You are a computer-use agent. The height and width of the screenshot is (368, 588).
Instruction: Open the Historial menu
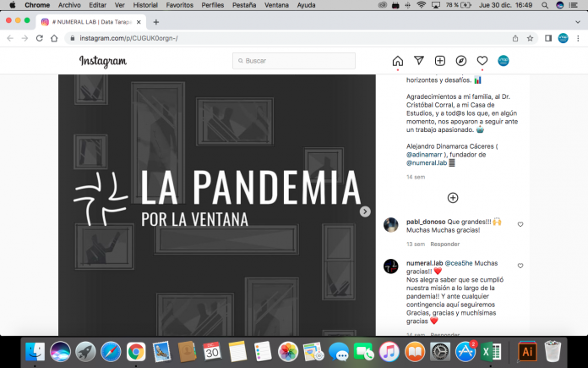[x=145, y=5]
